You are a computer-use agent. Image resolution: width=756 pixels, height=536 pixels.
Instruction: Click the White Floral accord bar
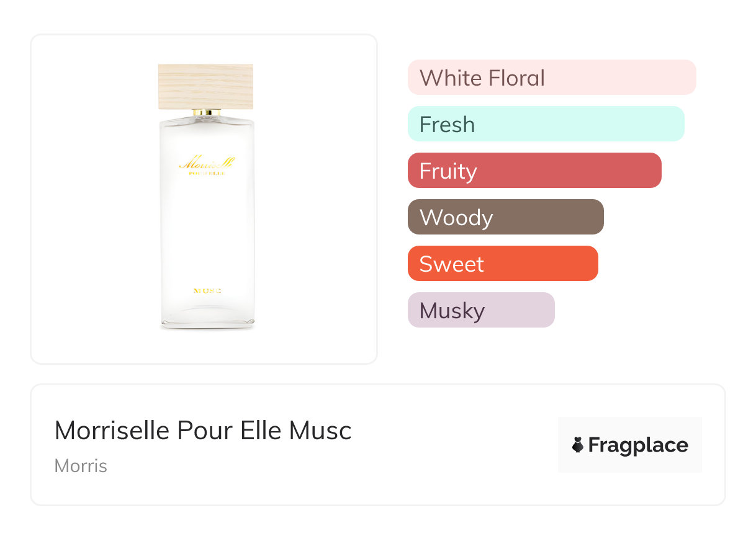(551, 78)
